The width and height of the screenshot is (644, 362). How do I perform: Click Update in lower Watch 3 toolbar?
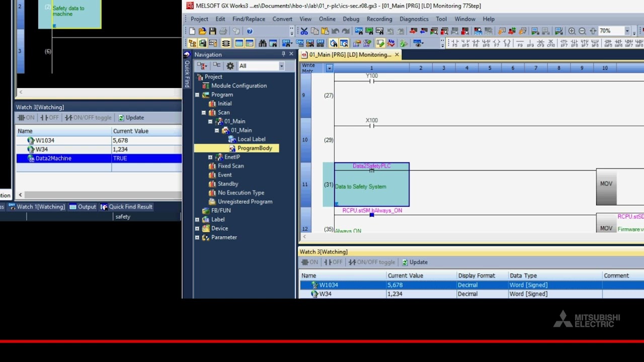(x=414, y=262)
